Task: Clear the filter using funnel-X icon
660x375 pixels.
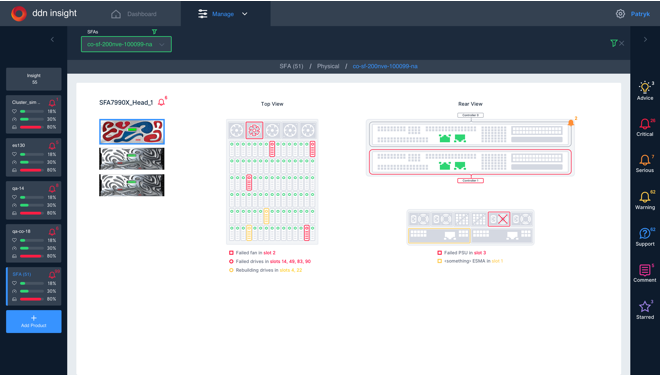Action: 617,43
